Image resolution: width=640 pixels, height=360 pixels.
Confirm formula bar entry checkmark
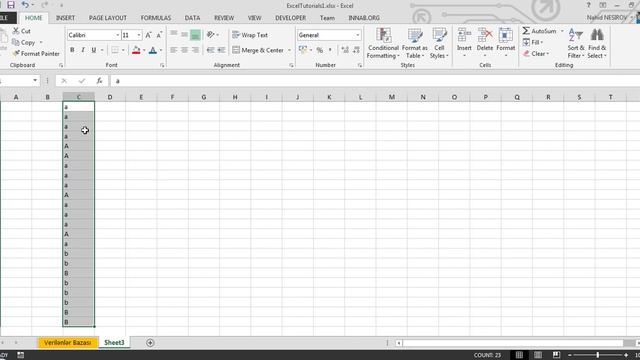pyautogui.click(x=82, y=81)
